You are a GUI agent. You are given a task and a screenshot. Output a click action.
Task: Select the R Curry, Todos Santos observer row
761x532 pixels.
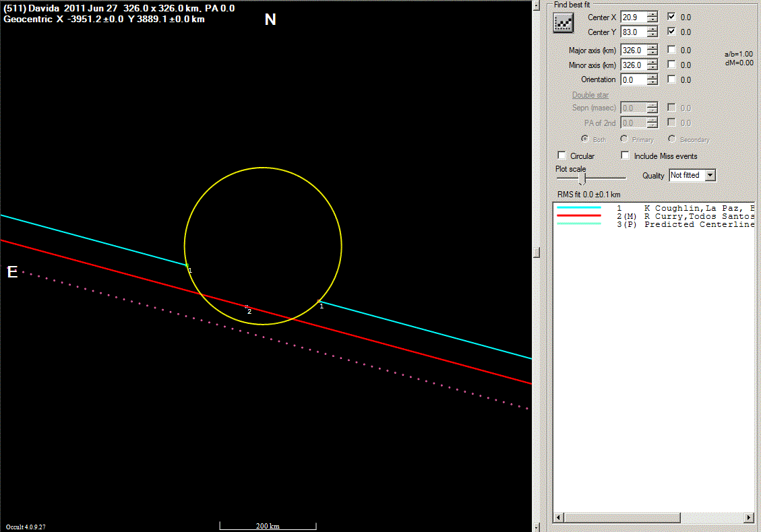click(654, 216)
